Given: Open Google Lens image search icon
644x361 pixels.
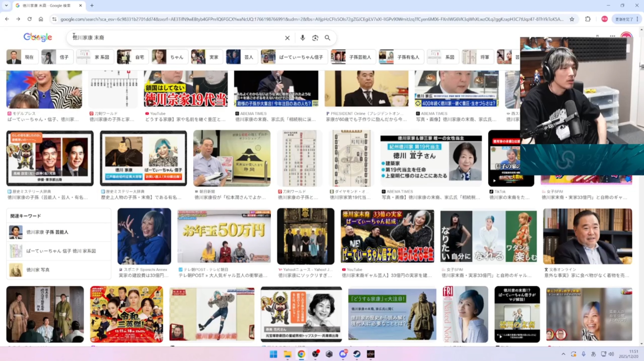Looking at the screenshot, I should 315,38.
